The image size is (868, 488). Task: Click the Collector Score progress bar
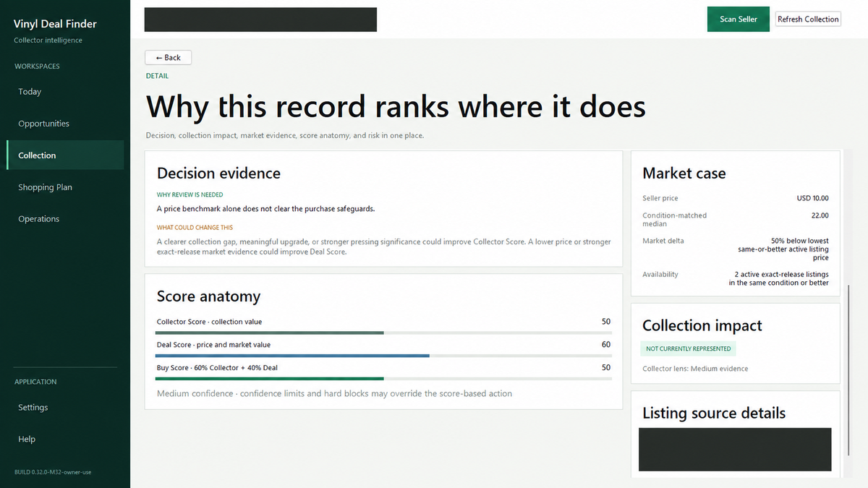383,333
